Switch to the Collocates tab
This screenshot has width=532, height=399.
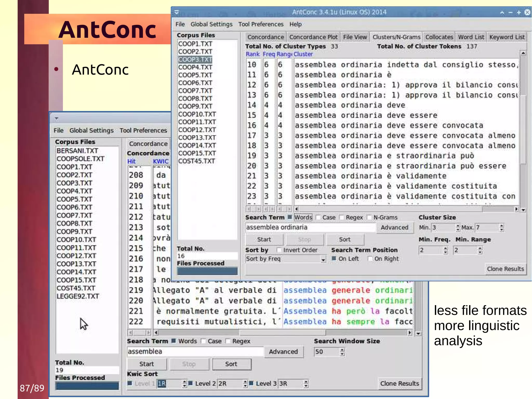tap(439, 37)
